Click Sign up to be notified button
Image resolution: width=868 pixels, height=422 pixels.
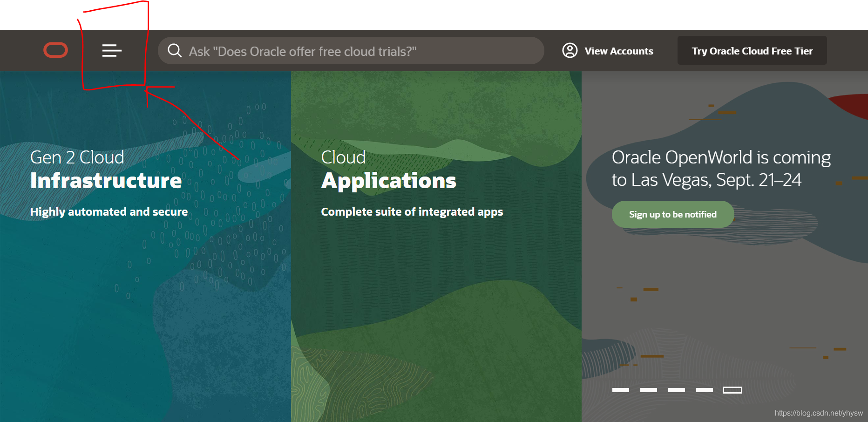pos(673,214)
